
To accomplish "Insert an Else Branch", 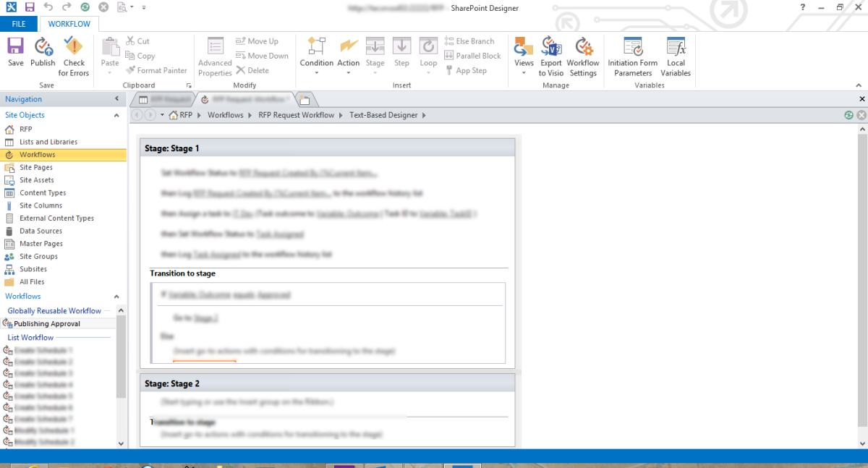I will pos(472,41).
